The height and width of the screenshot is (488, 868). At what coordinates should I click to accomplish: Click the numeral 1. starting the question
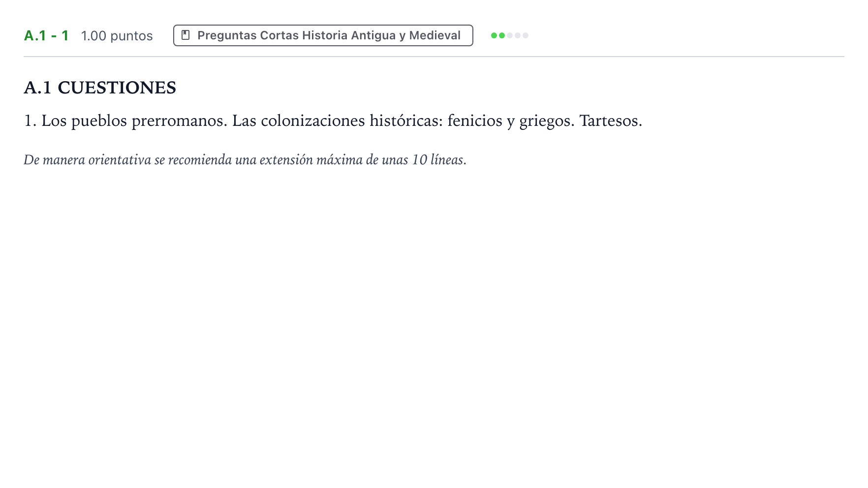[30, 121]
